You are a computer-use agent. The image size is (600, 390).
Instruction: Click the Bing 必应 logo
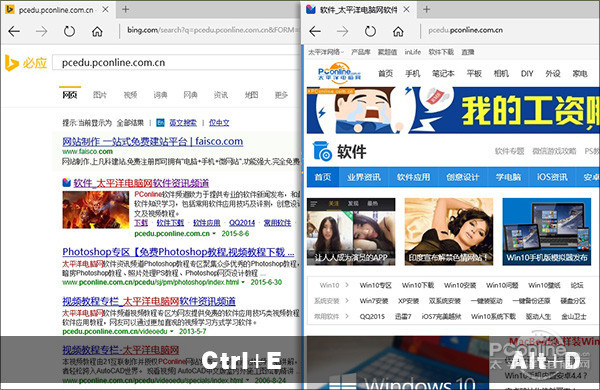[26, 63]
